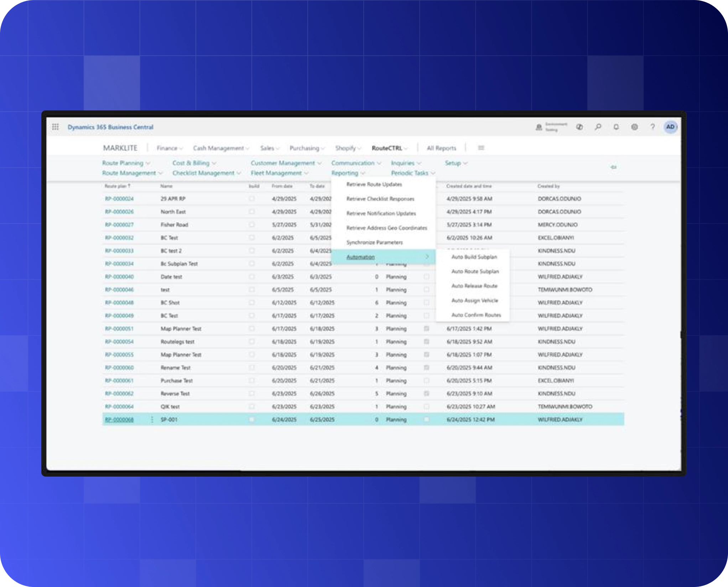Expand the Finance menu

point(170,148)
